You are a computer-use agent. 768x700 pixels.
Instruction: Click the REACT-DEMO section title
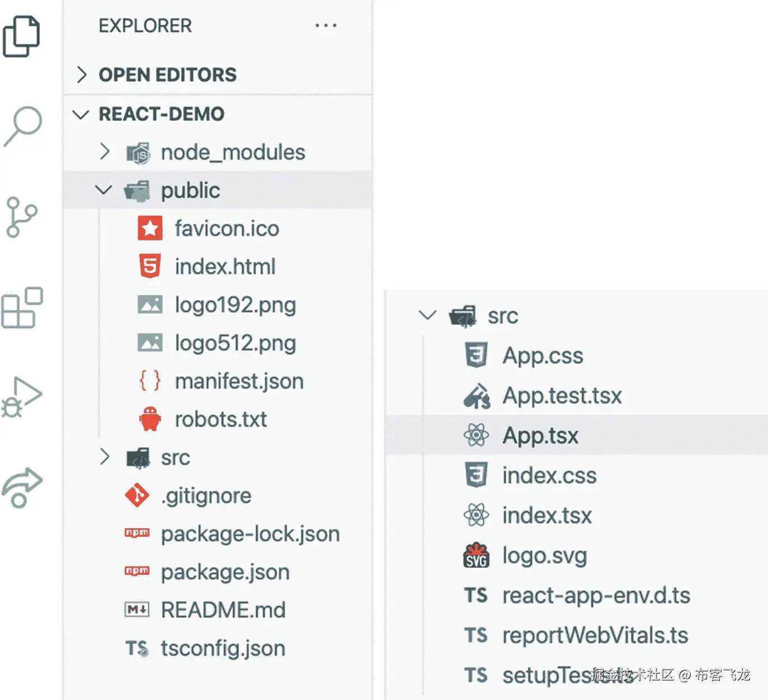161,114
